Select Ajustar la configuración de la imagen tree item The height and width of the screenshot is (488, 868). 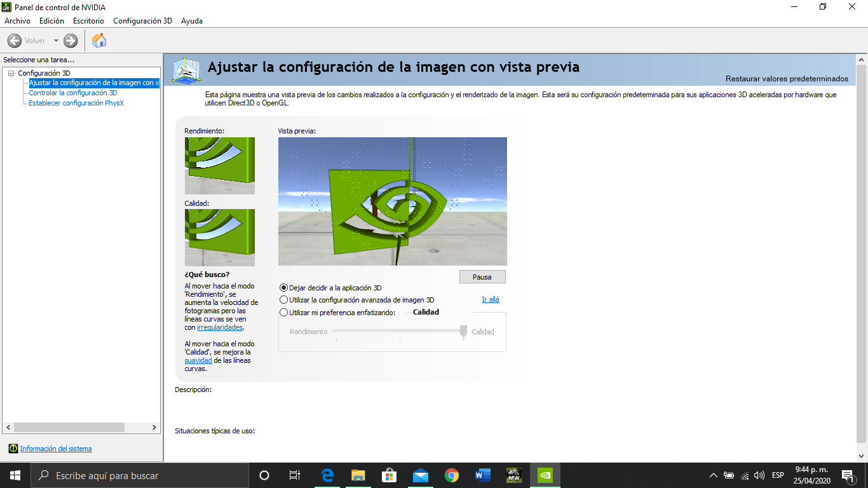coord(94,83)
